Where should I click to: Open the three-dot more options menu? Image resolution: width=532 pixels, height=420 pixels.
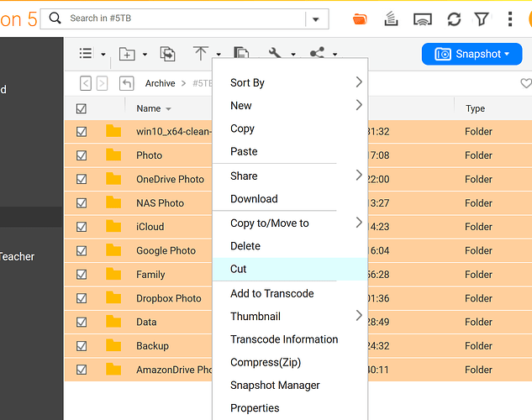510,18
